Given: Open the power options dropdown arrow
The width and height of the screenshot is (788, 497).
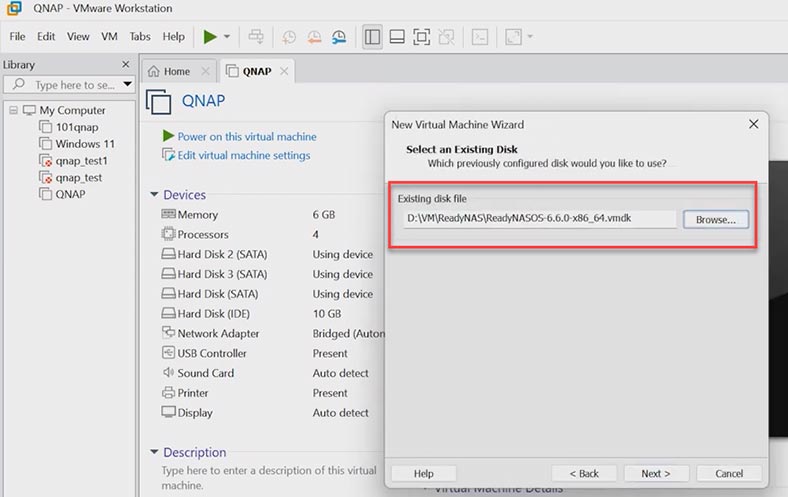Looking at the screenshot, I should point(227,37).
